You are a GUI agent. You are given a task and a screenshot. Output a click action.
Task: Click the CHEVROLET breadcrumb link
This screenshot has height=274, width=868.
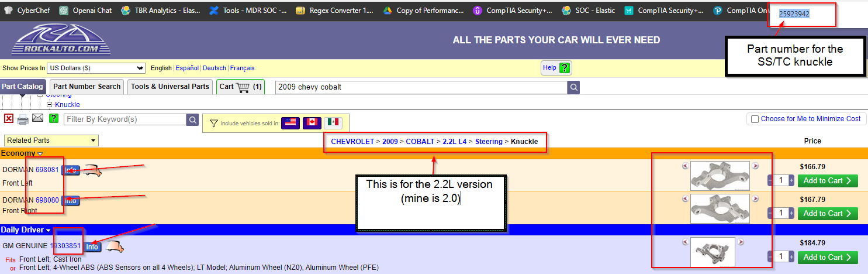point(352,142)
